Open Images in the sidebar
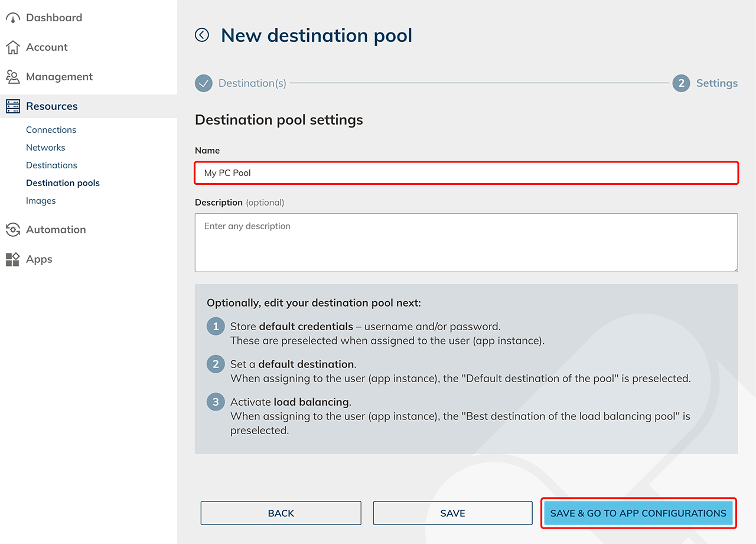 pyautogui.click(x=41, y=201)
